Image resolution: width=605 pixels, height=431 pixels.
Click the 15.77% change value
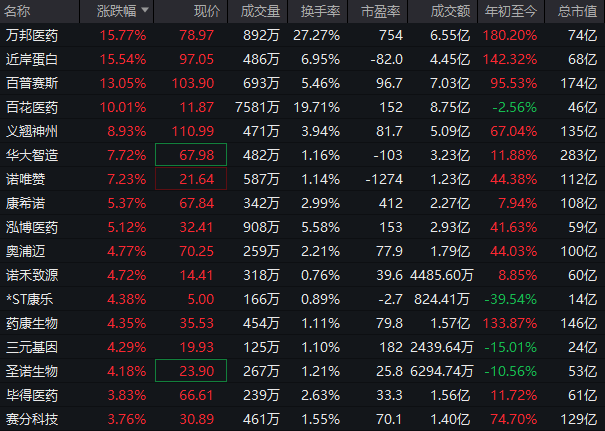point(123,35)
